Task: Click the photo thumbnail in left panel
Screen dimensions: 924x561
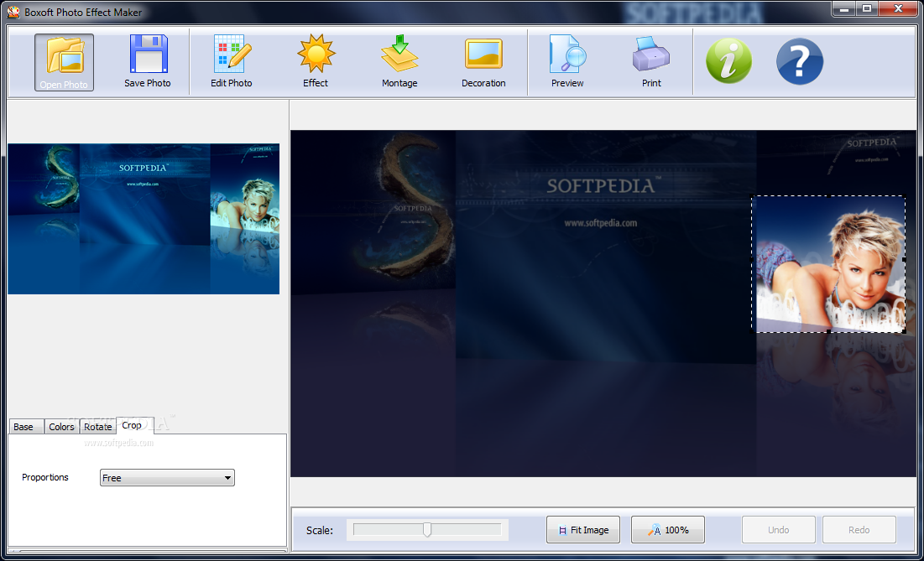Action: (144, 219)
